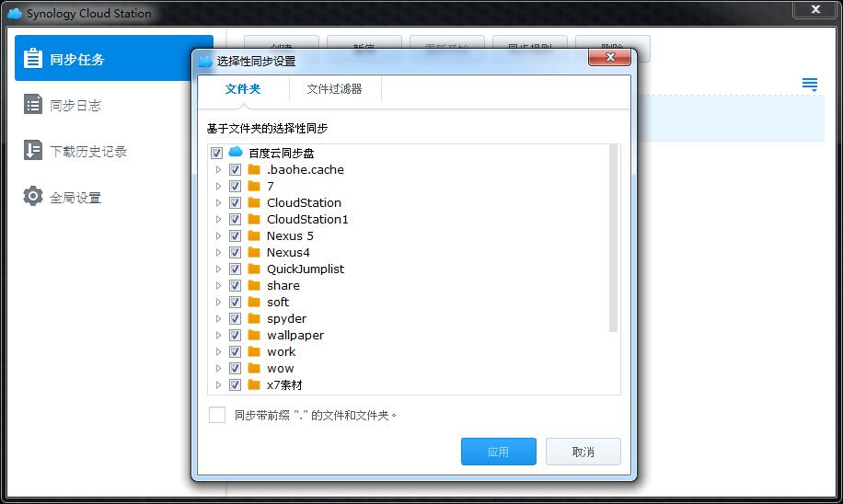Click the work folder icon
Viewport: 843px width, 504px height.
pyautogui.click(x=254, y=352)
